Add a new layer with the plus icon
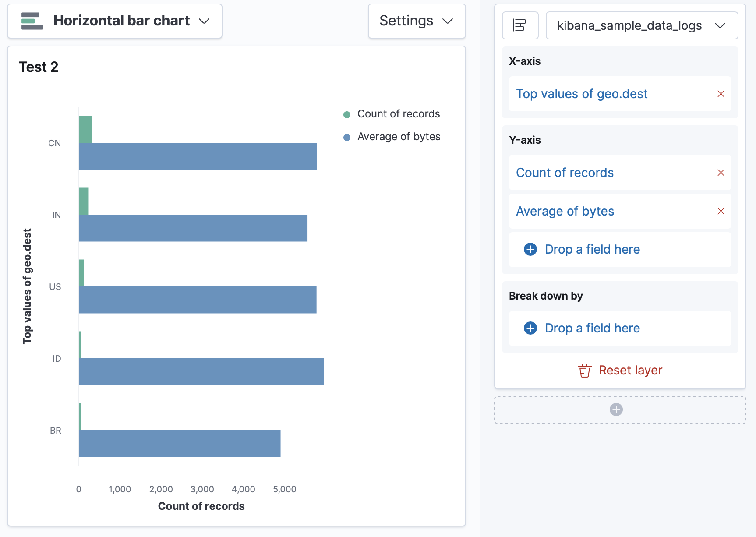Image resolution: width=756 pixels, height=537 pixels. point(616,410)
